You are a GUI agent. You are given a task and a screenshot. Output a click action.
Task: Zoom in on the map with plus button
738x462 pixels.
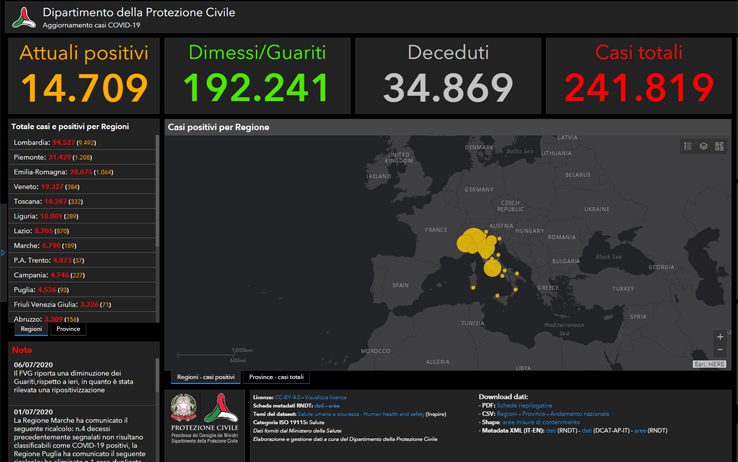click(x=720, y=337)
